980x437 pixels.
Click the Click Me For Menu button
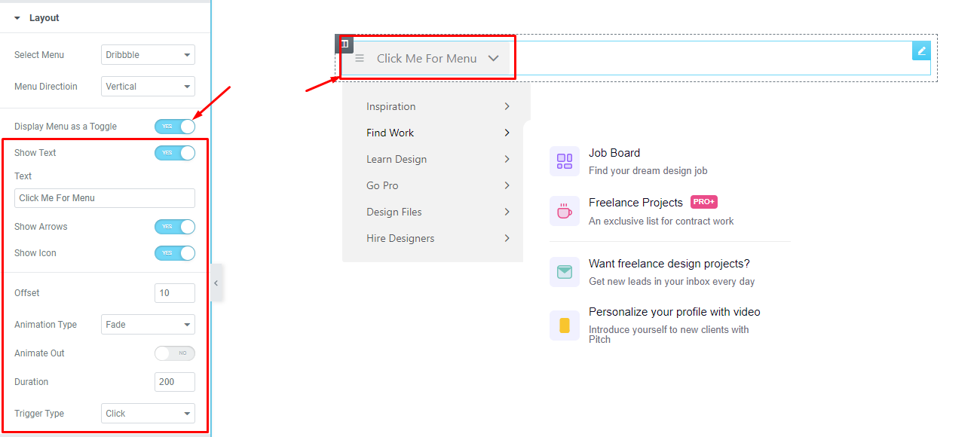click(427, 57)
